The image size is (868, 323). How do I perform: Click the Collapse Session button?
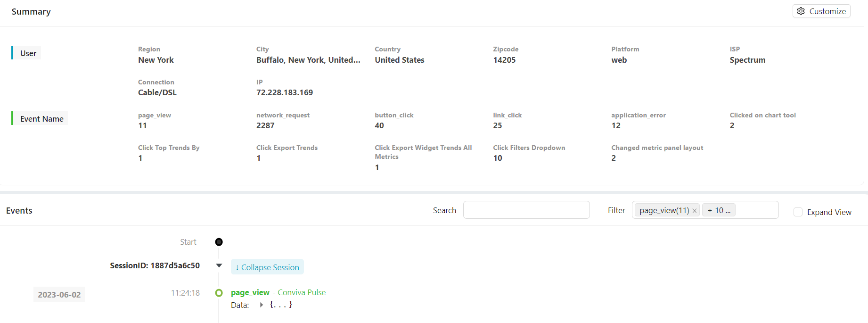pos(267,267)
